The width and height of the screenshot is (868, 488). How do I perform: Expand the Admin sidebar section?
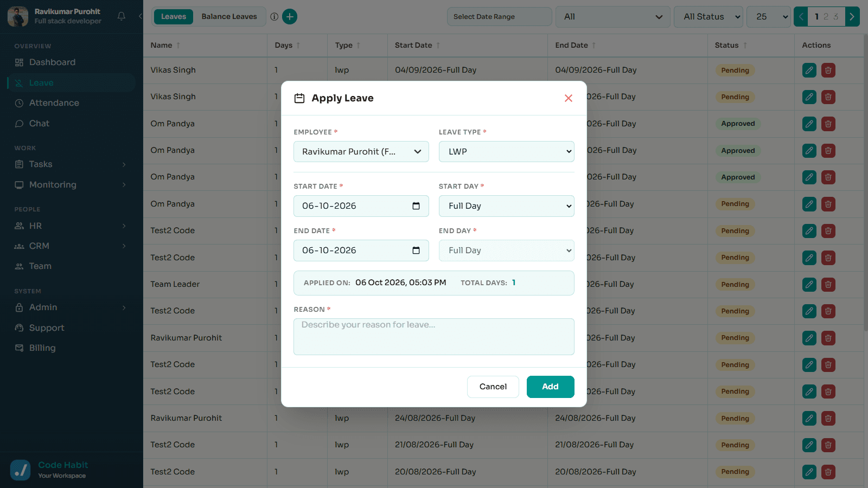coord(71,307)
